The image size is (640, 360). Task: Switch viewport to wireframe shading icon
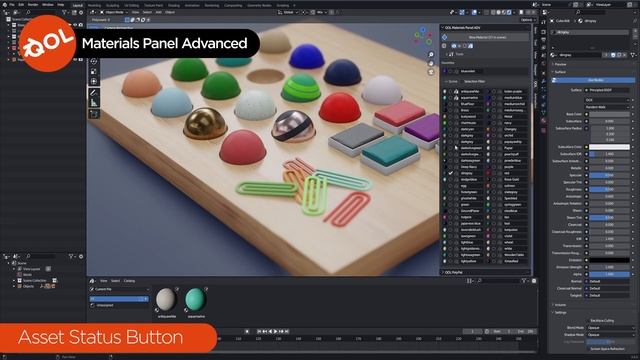coord(493,12)
